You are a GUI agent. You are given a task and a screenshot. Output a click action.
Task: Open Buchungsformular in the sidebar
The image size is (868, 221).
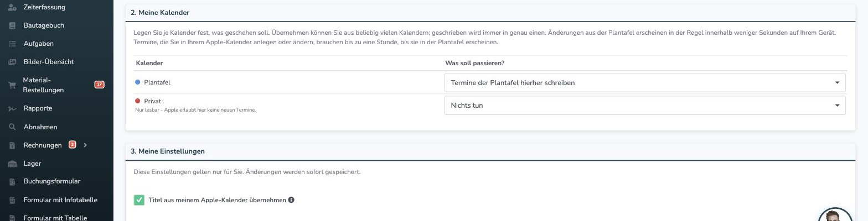[x=52, y=181]
